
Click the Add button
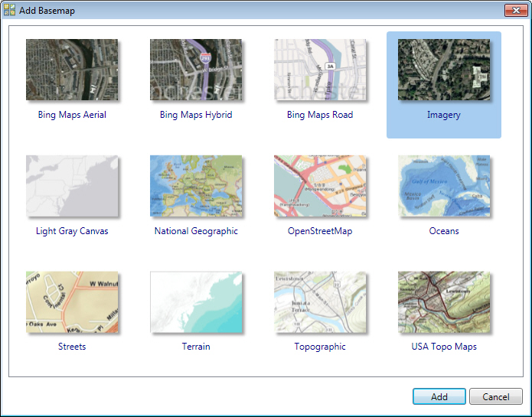tap(439, 396)
